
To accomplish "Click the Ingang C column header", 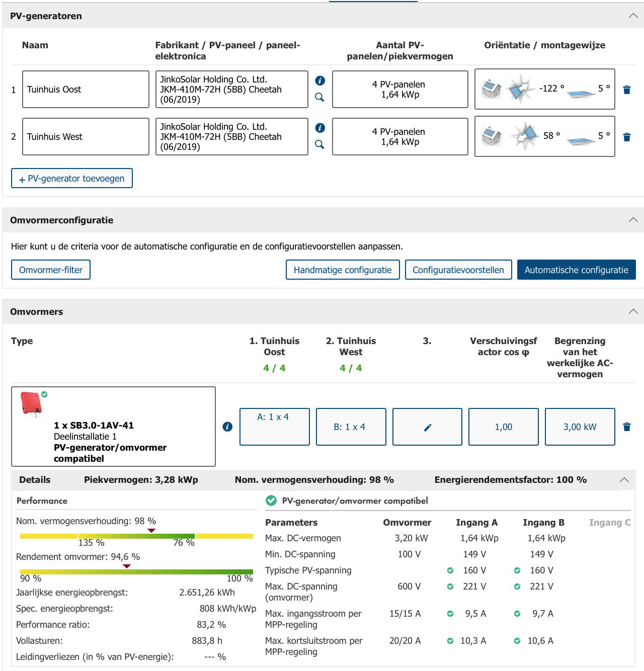I will (x=610, y=523).
